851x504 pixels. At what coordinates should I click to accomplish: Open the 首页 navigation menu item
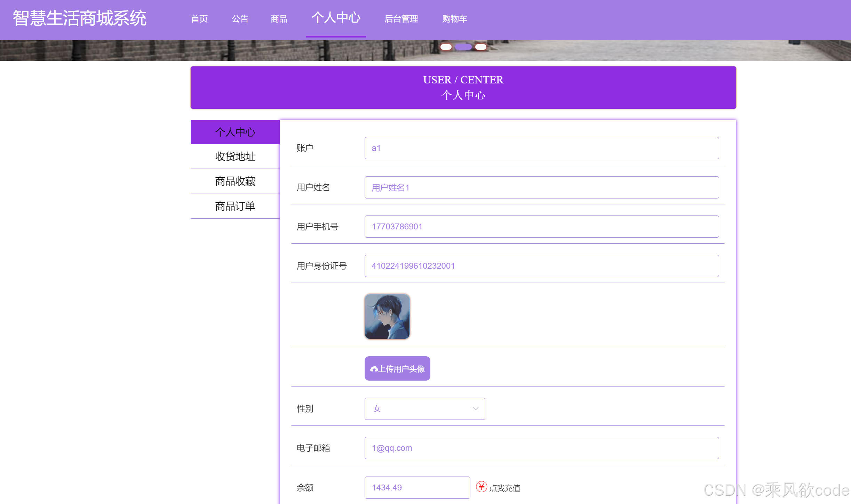coord(199,19)
